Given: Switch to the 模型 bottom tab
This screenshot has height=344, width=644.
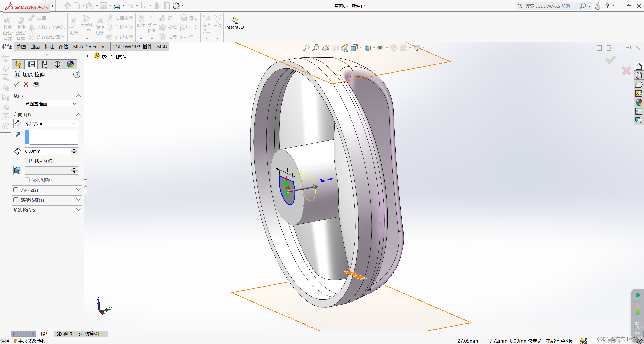Looking at the screenshot, I should tap(46, 334).
